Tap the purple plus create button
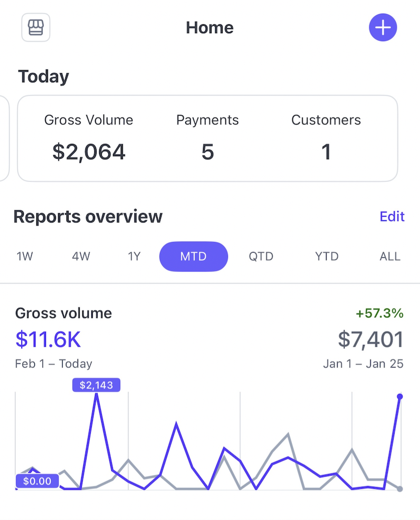This screenshot has height=520, width=420. (x=383, y=27)
